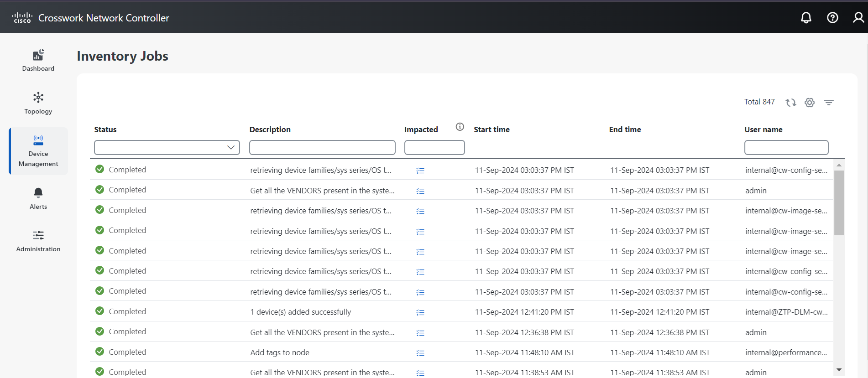Select '1 device(s) added successfully' description

pos(300,312)
